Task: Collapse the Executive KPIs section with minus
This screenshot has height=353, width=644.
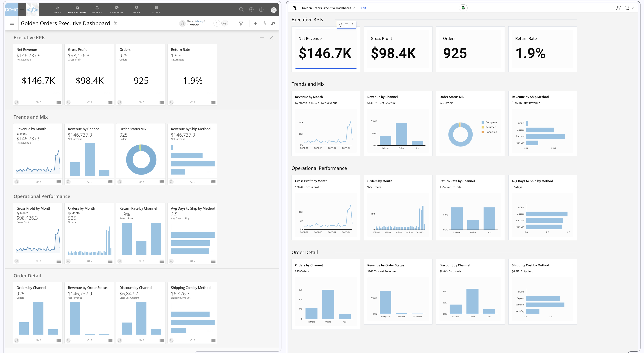Action: tap(262, 38)
